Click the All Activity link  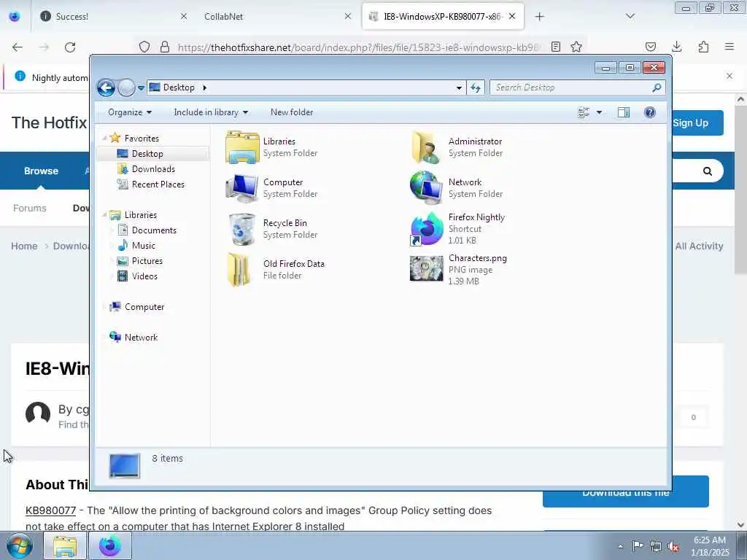click(699, 246)
